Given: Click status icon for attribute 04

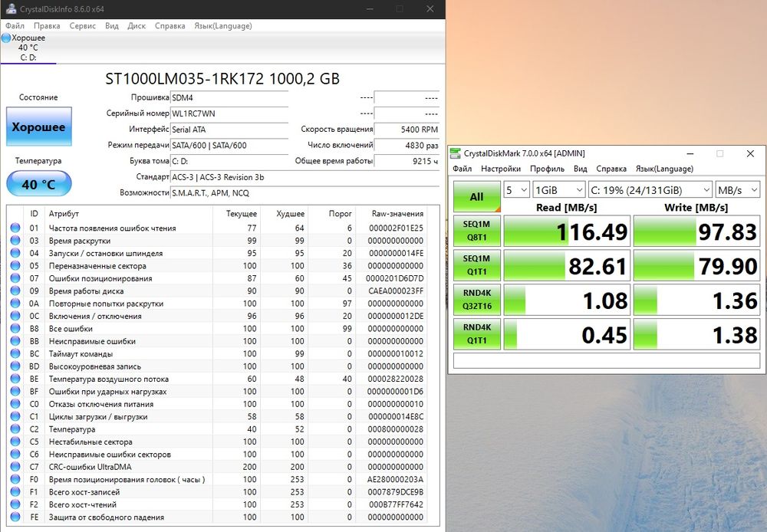Looking at the screenshot, I should [15, 253].
